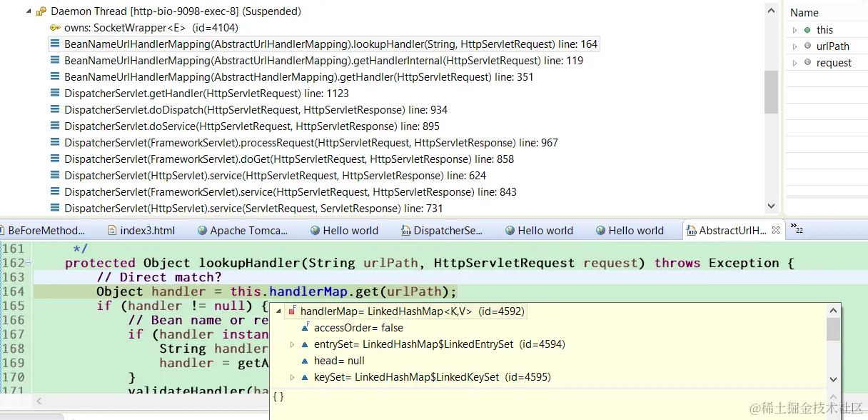
Task: Switch to the index3.html editor tab
Action: pos(141,231)
